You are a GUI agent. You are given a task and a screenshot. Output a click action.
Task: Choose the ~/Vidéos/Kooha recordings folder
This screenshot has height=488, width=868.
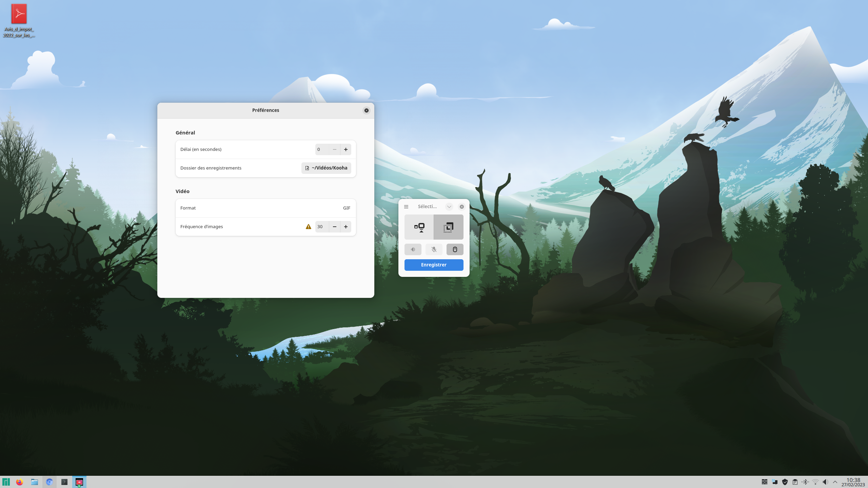(326, 168)
